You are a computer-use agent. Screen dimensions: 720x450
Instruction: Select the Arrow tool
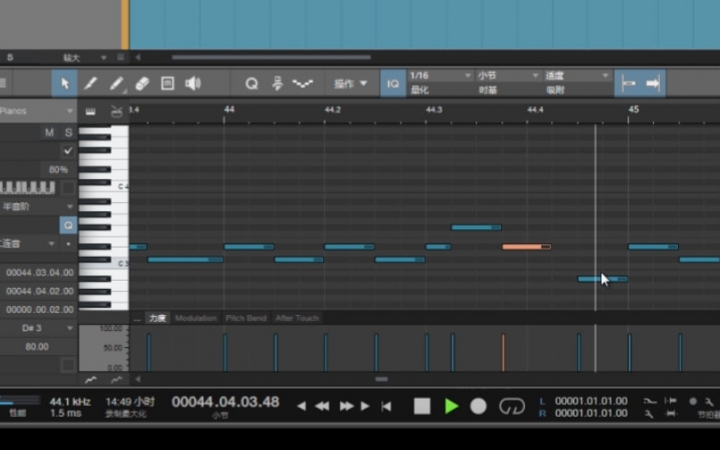(66, 84)
